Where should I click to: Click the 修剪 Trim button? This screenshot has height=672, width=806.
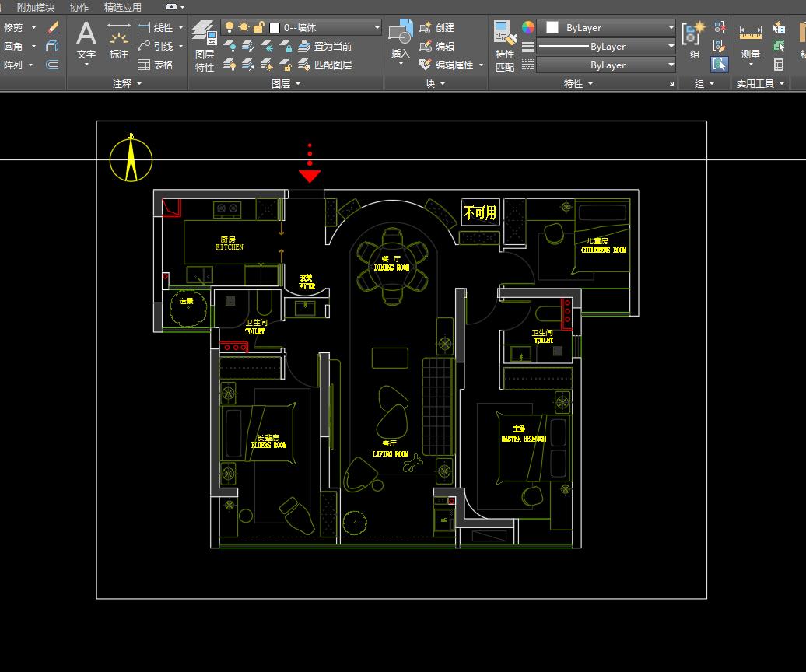[x=14, y=28]
